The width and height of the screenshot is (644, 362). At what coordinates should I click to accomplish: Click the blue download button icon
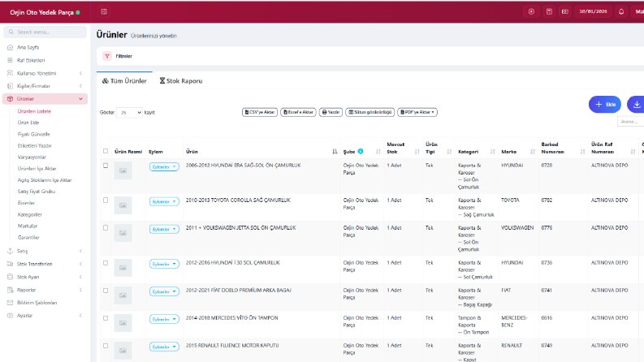point(636,104)
